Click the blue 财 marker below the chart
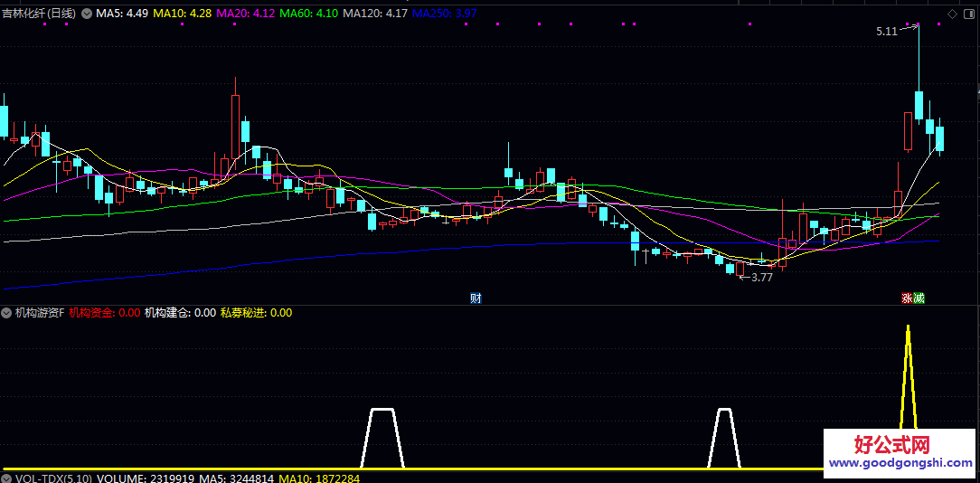Viewport: 980px width, 483px height. 476,298
